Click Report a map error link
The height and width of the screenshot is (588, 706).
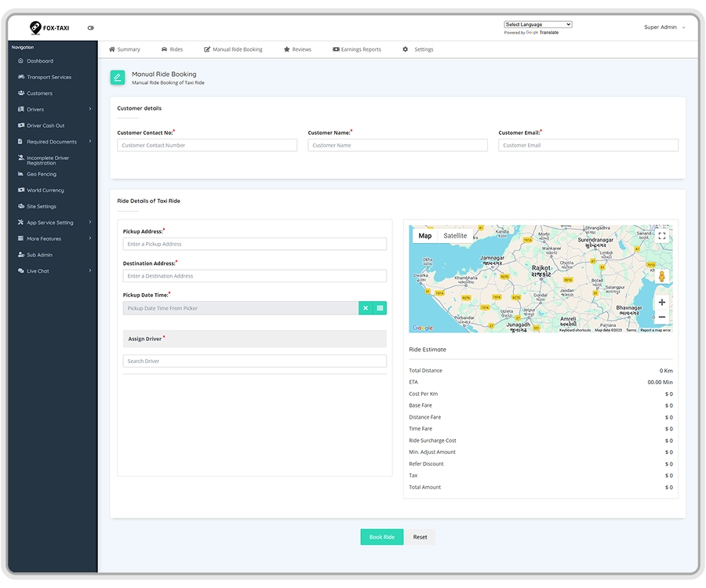pos(656,330)
